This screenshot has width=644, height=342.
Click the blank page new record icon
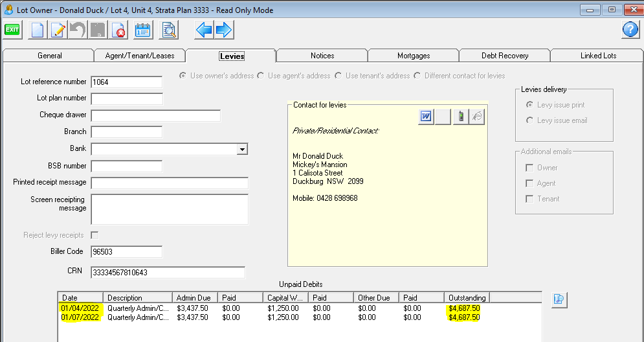38,30
